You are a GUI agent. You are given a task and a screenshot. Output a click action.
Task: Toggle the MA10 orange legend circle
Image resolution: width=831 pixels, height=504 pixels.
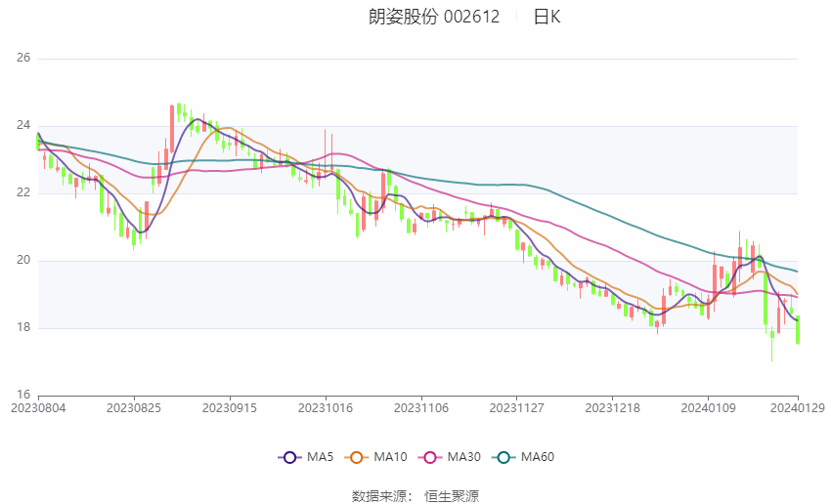(x=356, y=457)
